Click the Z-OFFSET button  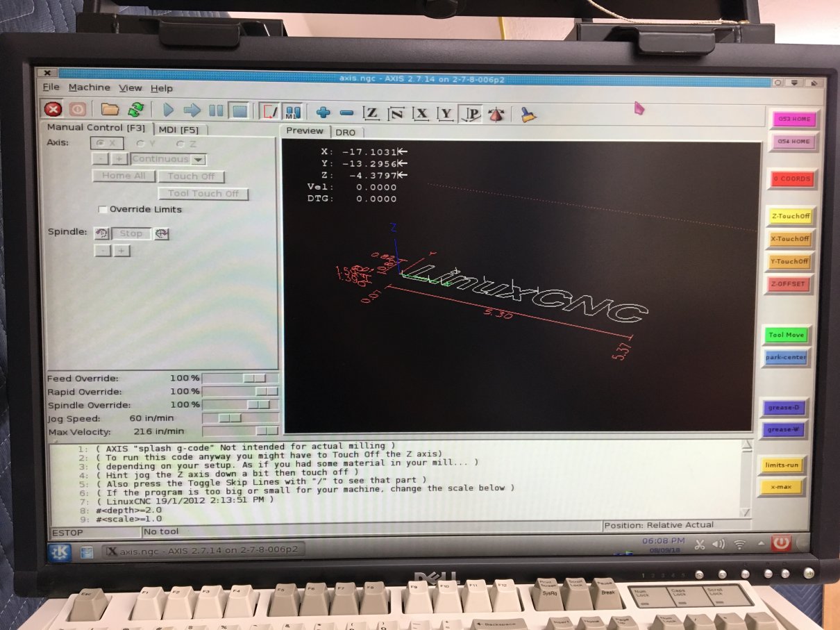coord(789,284)
